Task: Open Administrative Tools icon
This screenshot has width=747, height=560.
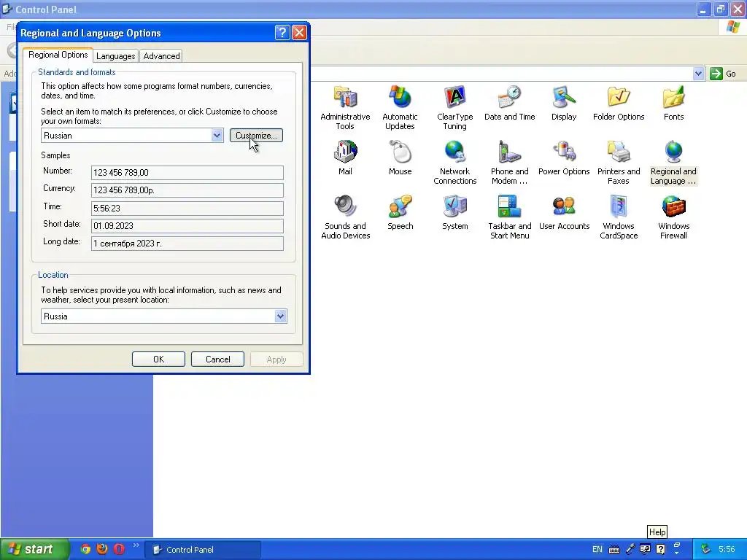Action: pos(345,108)
